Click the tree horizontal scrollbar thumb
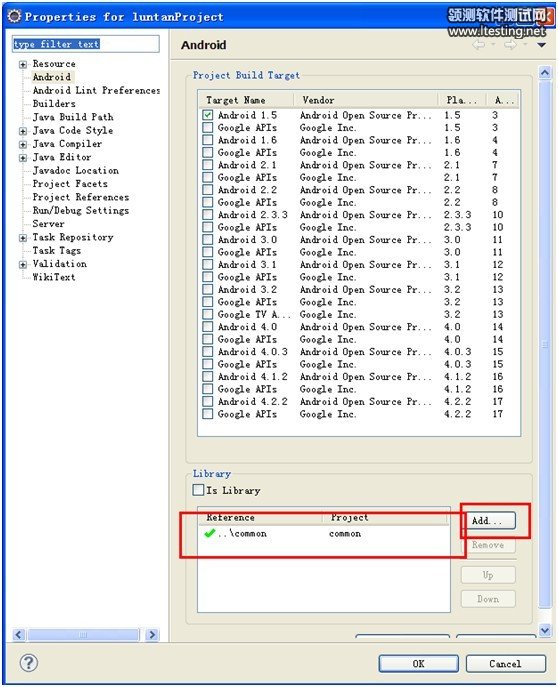 83,634
